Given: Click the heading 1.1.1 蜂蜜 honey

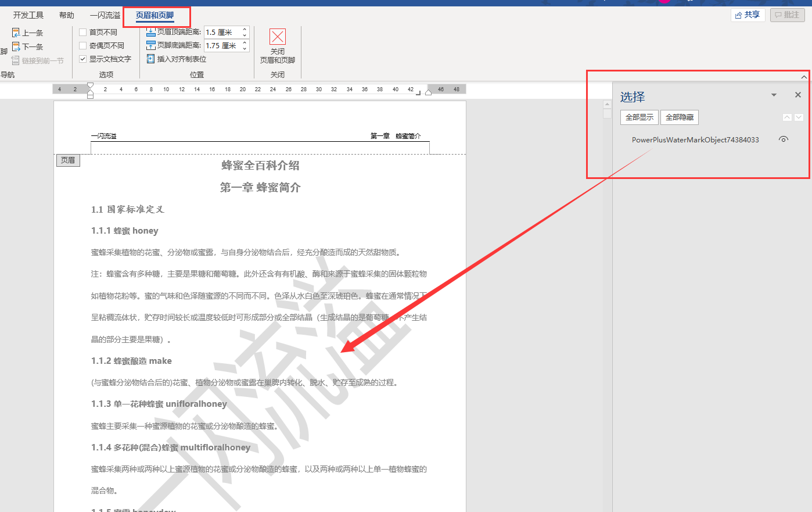Looking at the screenshot, I should pyautogui.click(x=125, y=231).
